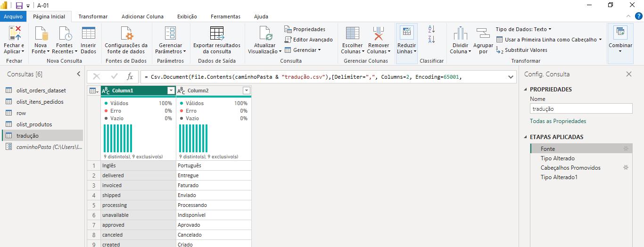Click cell 'delivered' in Column1
Image resolution: width=644 pixels, height=247 pixels.
(138, 175)
